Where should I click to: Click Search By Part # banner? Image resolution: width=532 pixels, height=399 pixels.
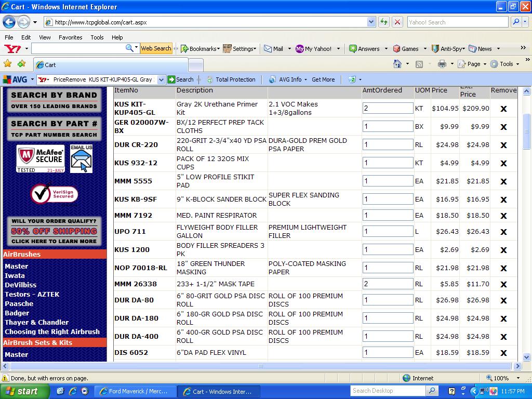point(54,129)
